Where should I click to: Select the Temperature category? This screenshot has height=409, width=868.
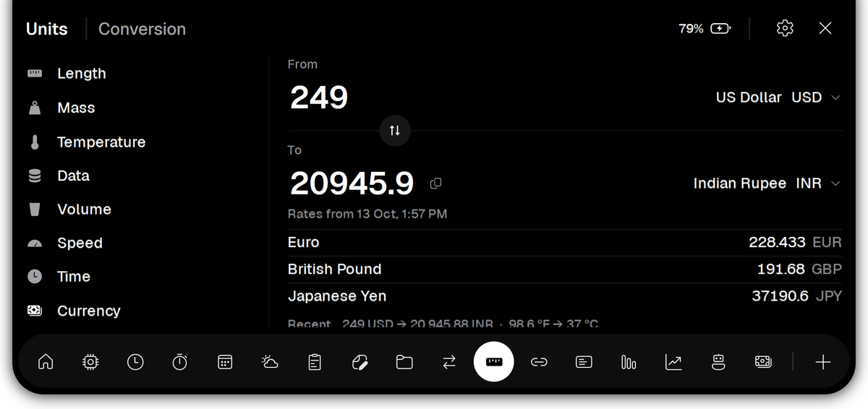pyautogui.click(x=86, y=142)
